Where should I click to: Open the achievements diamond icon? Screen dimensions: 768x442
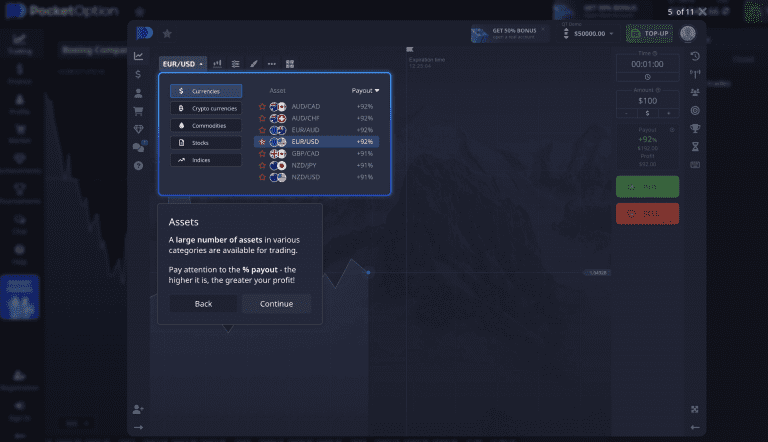(139, 129)
